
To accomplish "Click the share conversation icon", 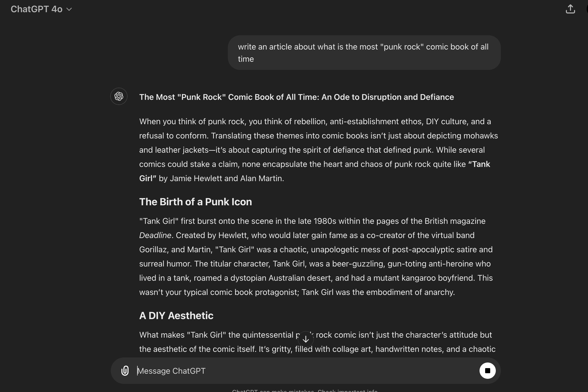I will click(x=570, y=9).
